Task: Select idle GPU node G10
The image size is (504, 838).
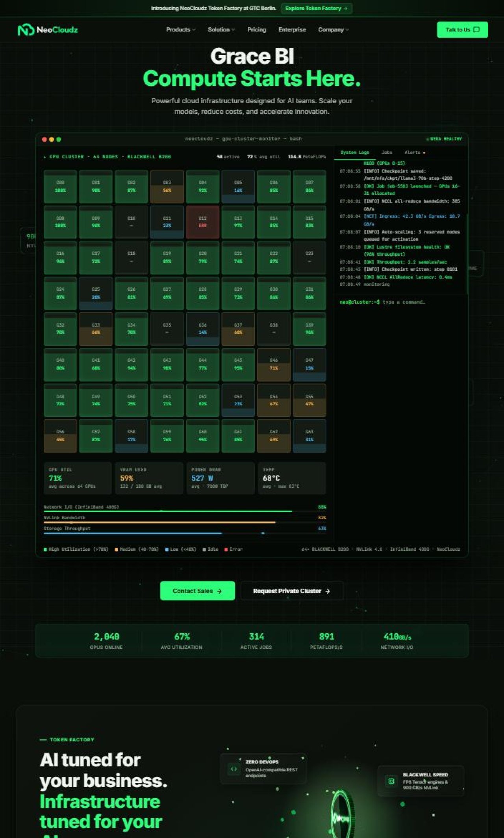Action: 132,222
